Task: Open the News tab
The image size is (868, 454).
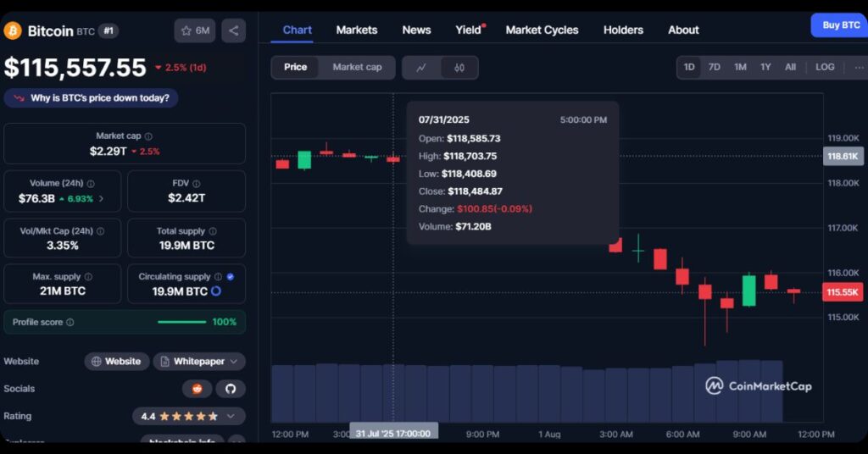Action: pos(416,30)
